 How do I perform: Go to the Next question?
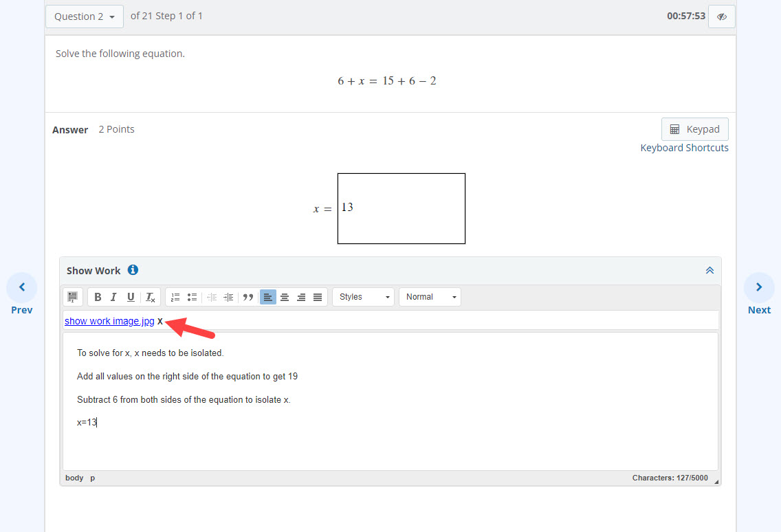click(759, 293)
